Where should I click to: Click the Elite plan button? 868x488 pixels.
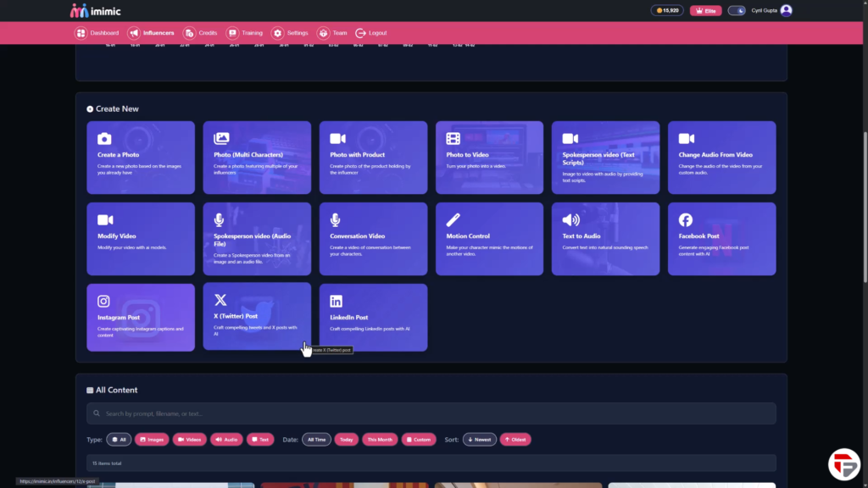705,11
